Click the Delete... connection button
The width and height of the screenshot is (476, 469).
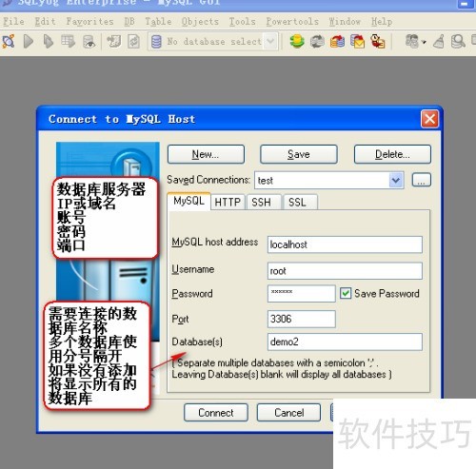pyautogui.click(x=392, y=154)
